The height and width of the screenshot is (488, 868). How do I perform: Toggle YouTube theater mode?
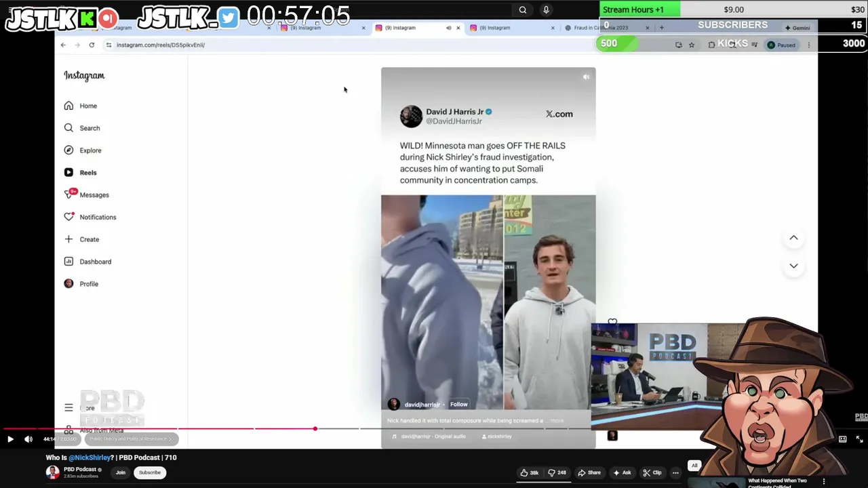(x=843, y=439)
